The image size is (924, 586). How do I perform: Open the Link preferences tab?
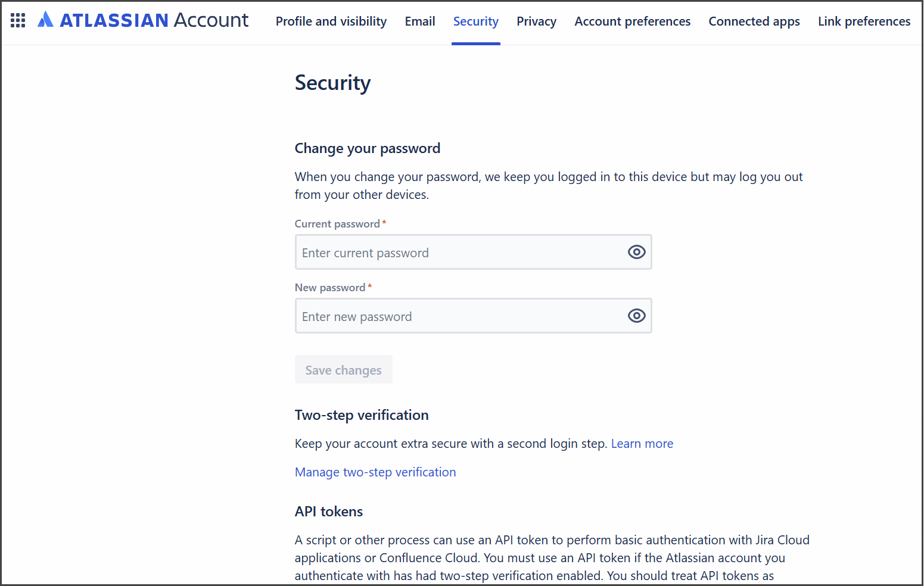click(x=864, y=21)
